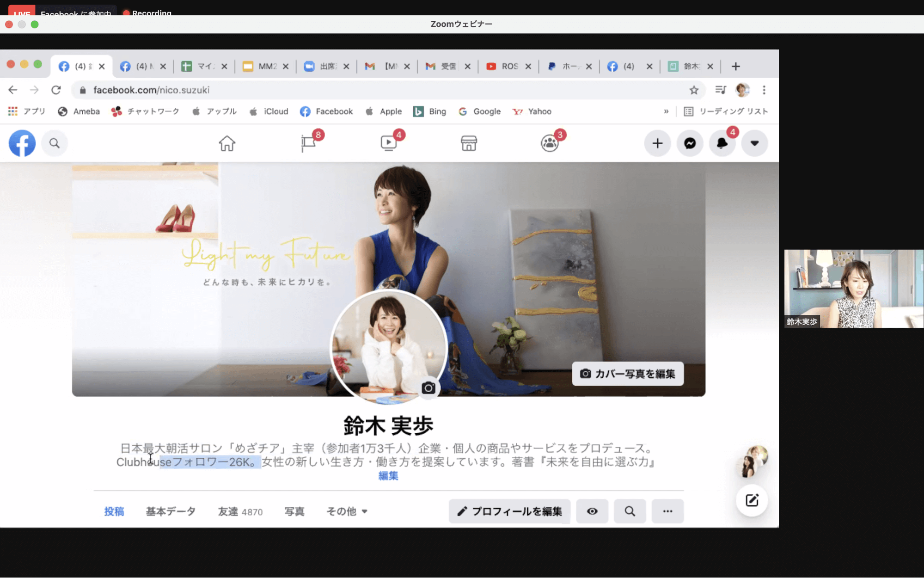
Task: Open Yahoo bookmark
Action: (532, 111)
